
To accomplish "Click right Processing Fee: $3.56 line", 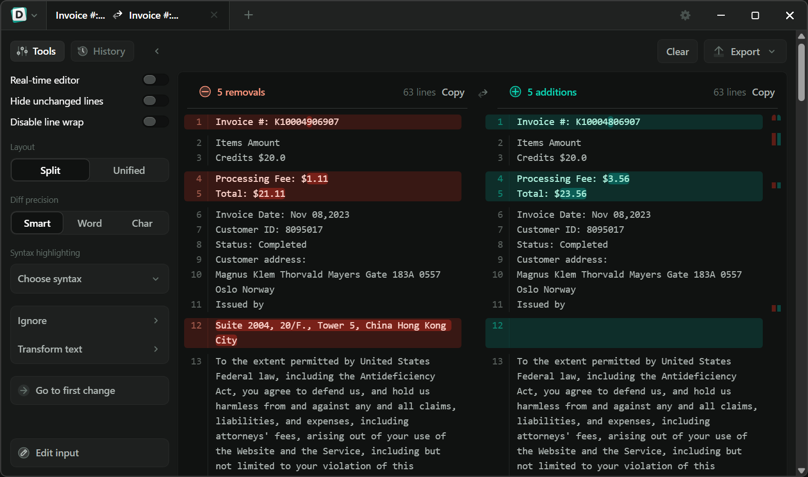I will [x=624, y=179].
